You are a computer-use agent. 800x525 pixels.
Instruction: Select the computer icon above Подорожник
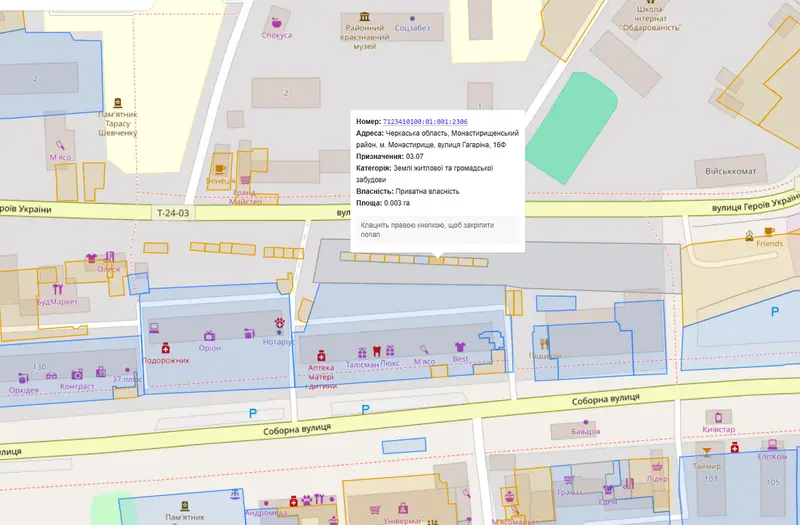pos(154,328)
